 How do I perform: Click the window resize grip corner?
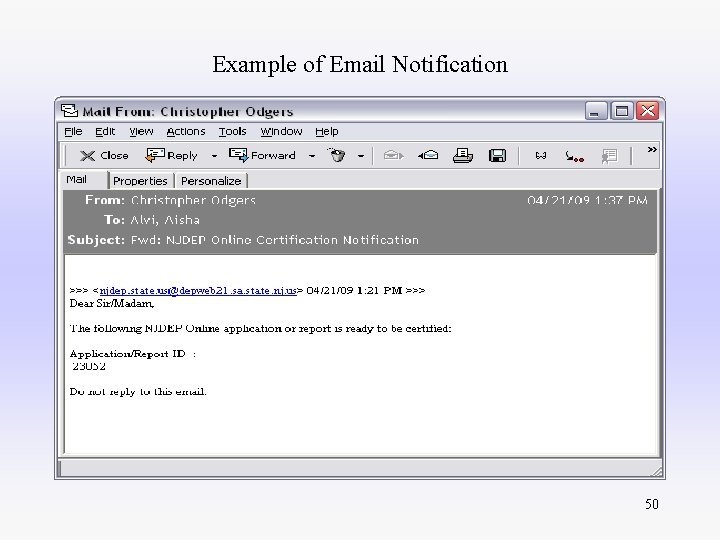click(657, 472)
